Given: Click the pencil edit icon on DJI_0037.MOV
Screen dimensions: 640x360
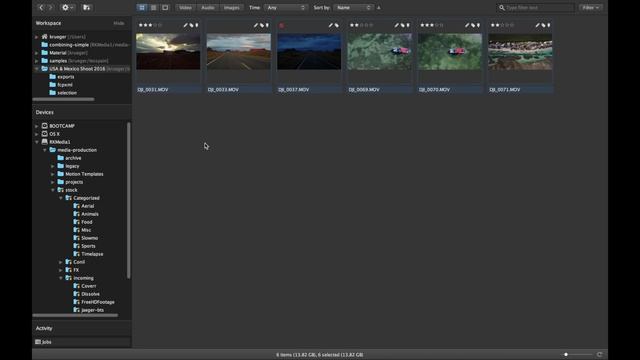Looking at the screenshot, I should tap(331, 25).
